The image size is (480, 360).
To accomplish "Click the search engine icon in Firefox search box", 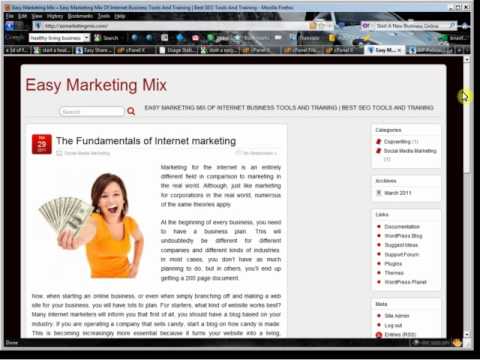I will [366, 26].
